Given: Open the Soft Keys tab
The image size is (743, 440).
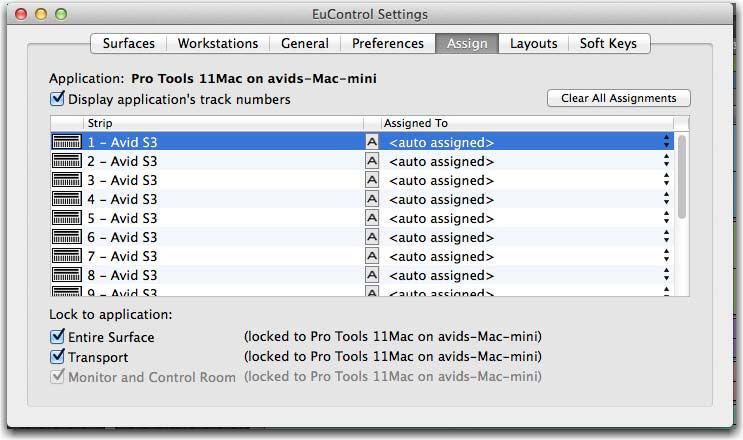Looking at the screenshot, I should pyautogui.click(x=608, y=44).
